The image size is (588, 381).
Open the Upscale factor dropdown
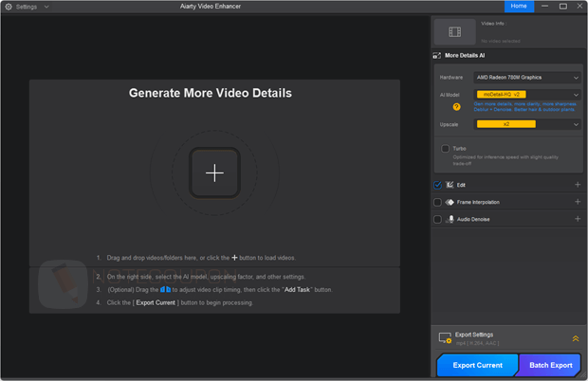(x=527, y=124)
